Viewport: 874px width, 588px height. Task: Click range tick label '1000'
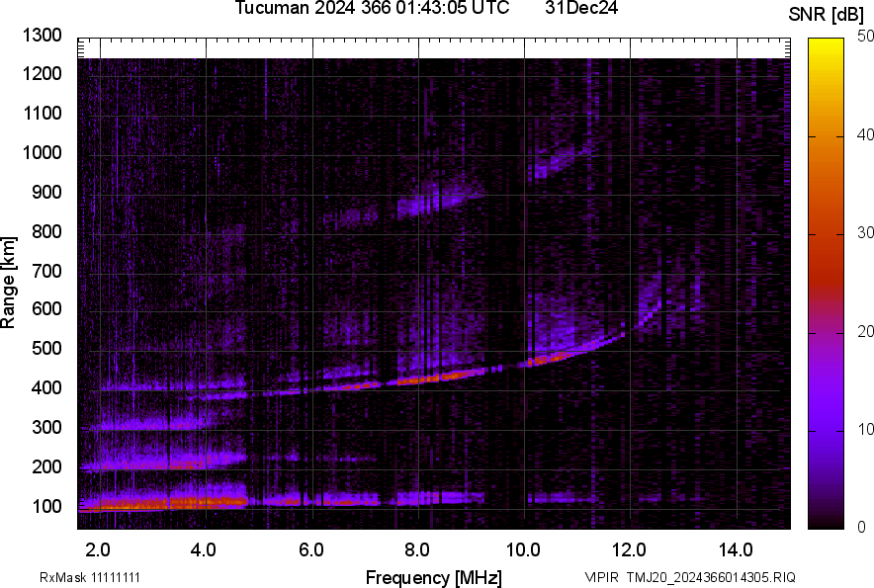[x=42, y=152]
